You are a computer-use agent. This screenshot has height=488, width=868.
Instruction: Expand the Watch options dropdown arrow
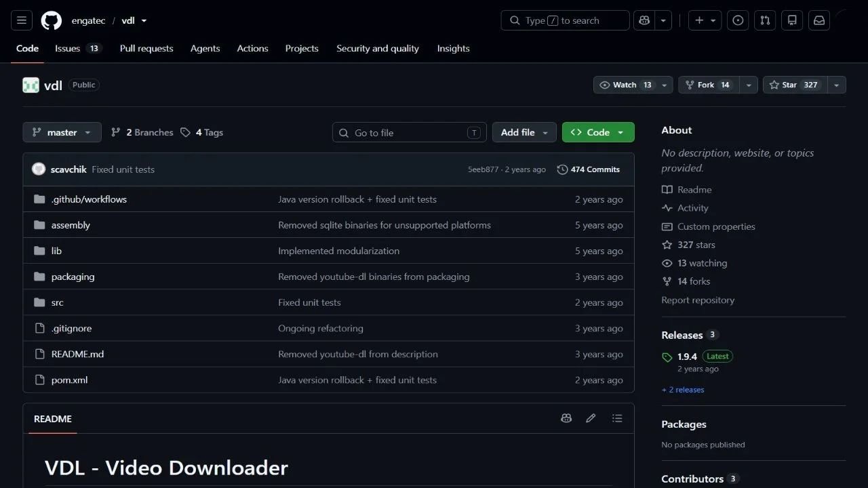(665, 85)
